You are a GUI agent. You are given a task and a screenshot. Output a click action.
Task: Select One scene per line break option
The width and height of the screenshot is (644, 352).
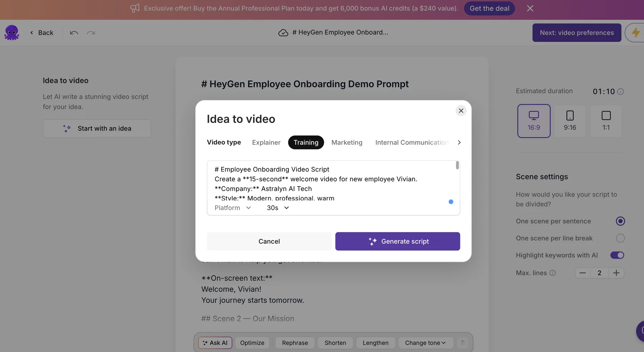[x=620, y=238]
